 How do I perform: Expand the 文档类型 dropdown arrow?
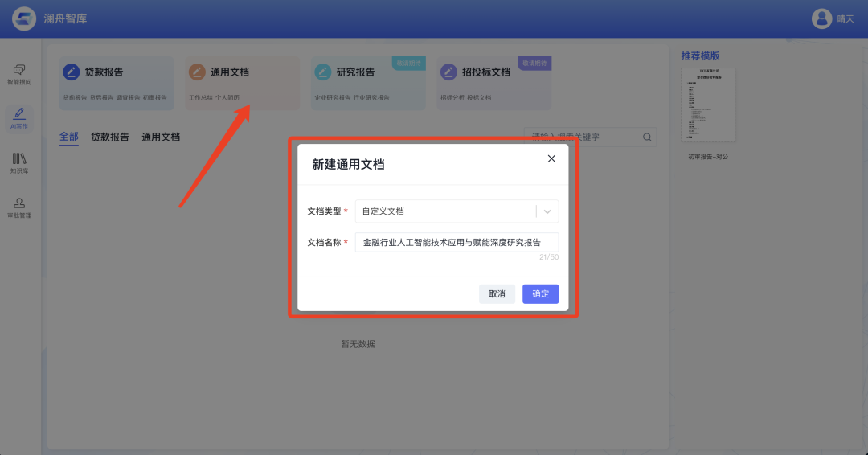[x=547, y=211]
